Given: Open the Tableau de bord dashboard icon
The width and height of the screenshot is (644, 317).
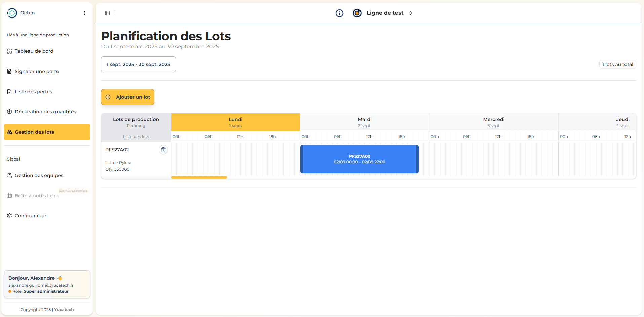Looking at the screenshot, I should tap(9, 51).
